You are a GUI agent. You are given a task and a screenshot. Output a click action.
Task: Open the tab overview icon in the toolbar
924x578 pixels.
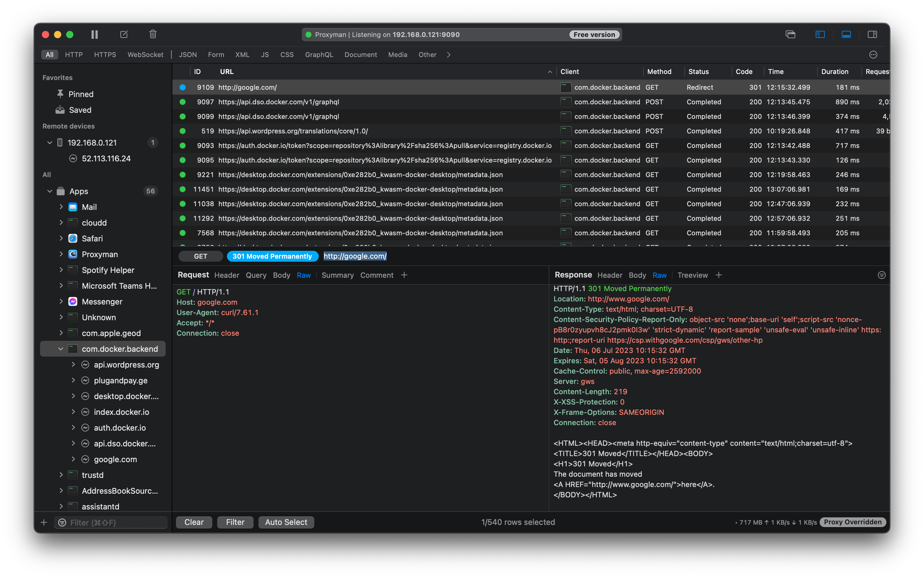click(791, 34)
